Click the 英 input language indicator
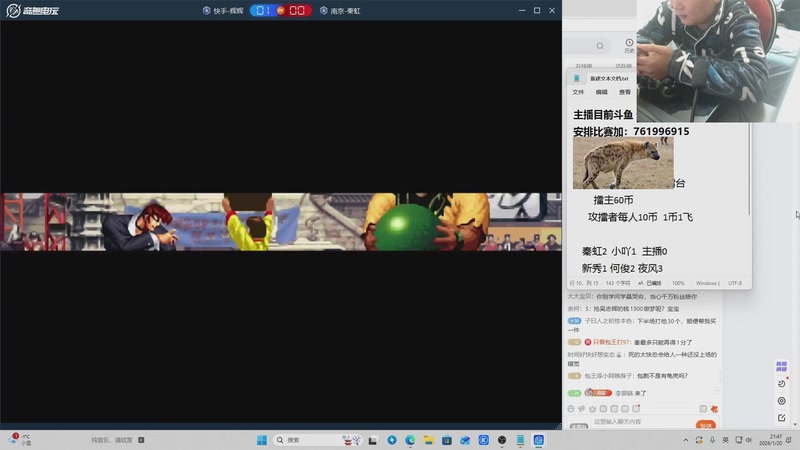Viewport: 800px width, 450px height. click(726, 440)
